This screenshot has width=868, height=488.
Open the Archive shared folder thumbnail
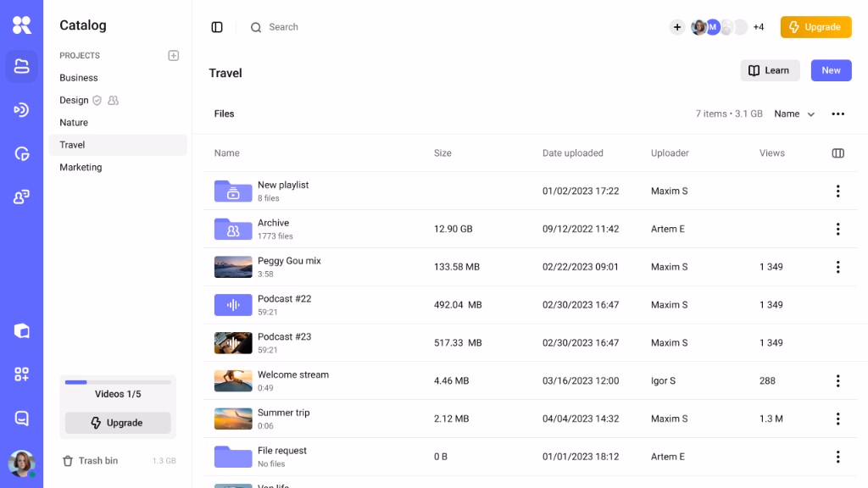coord(233,229)
